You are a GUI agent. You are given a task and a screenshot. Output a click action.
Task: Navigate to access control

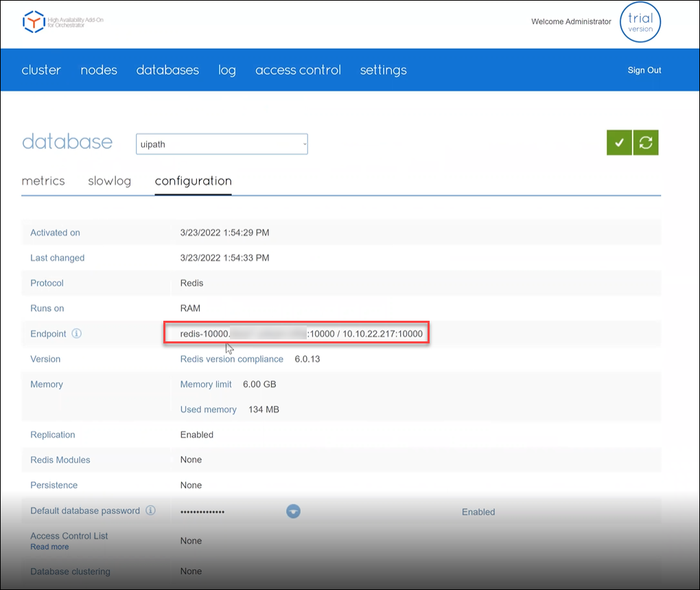pos(298,70)
